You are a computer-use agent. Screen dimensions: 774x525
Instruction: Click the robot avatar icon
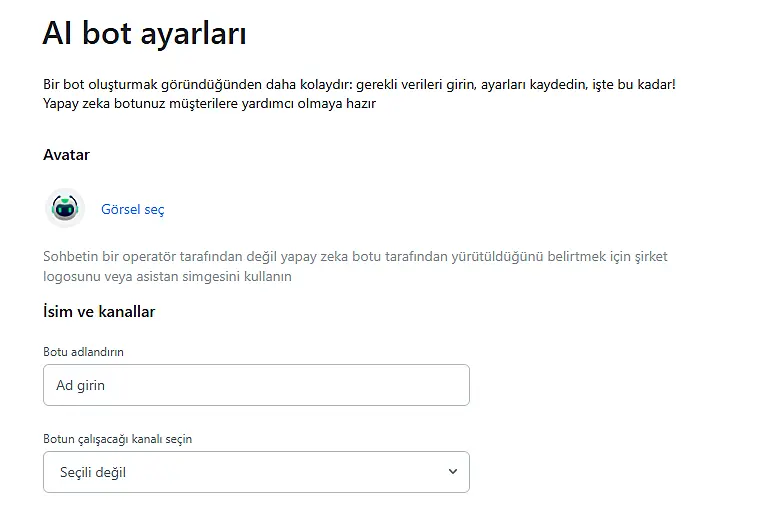65,208
